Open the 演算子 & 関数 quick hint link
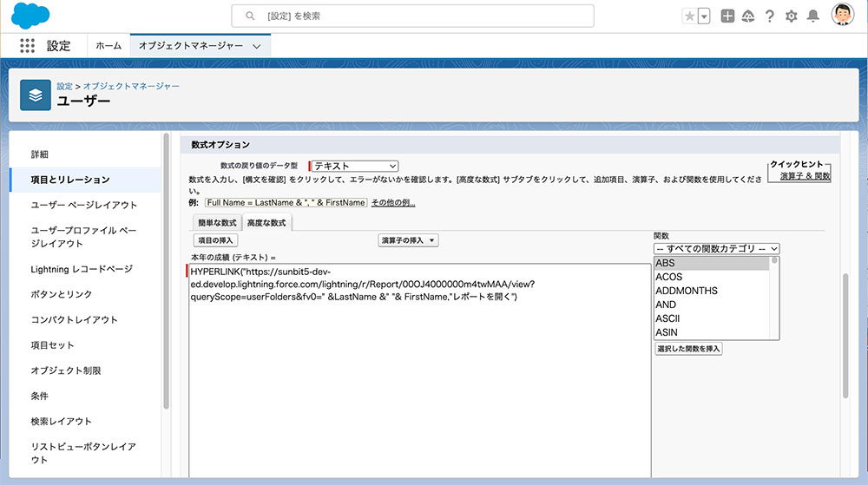 (805, 176)
